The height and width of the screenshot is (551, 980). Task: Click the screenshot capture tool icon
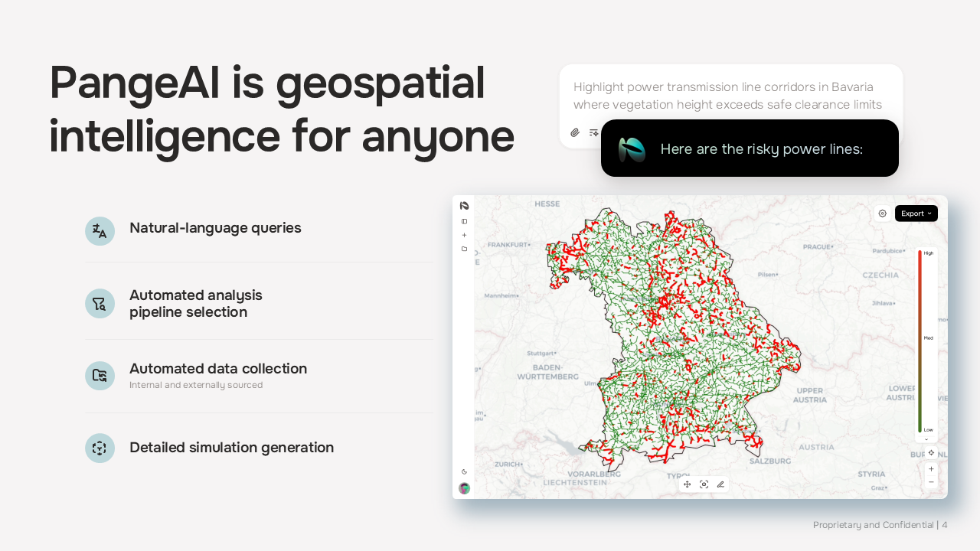[704, 484]
